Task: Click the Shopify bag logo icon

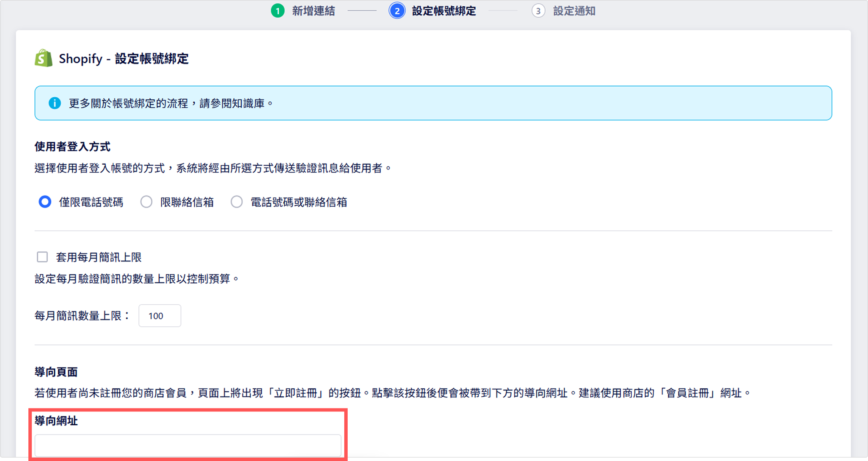Action: coord(44,58)
